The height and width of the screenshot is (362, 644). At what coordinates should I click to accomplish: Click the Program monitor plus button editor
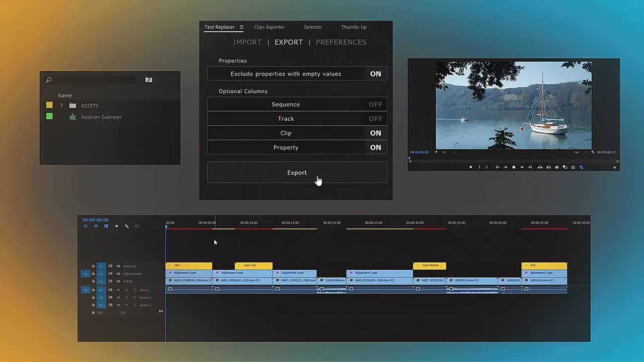coord(614,168)
